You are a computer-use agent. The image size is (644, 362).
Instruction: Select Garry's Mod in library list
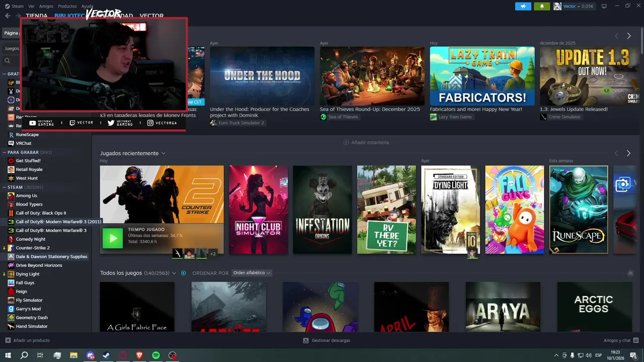pos(28,309)
